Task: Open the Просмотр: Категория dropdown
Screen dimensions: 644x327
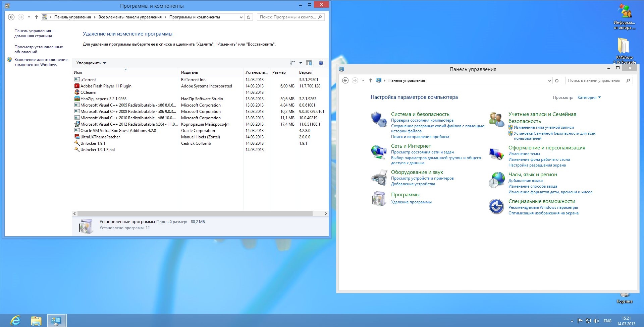Action: pos(589,97)
